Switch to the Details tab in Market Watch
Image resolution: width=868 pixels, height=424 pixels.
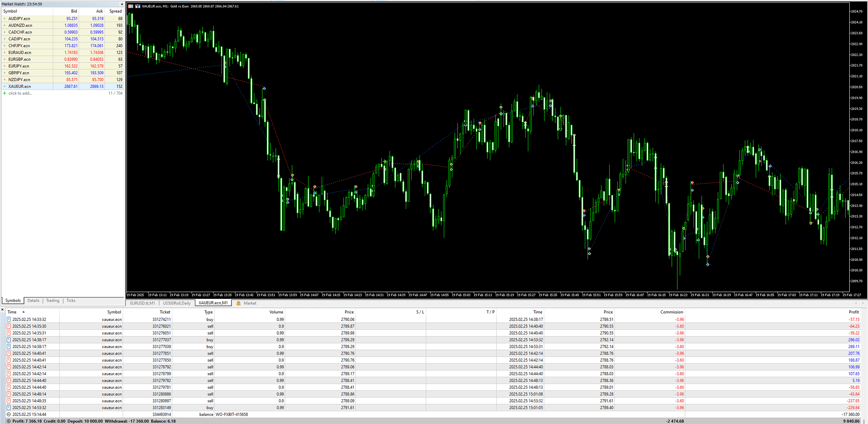33,300
